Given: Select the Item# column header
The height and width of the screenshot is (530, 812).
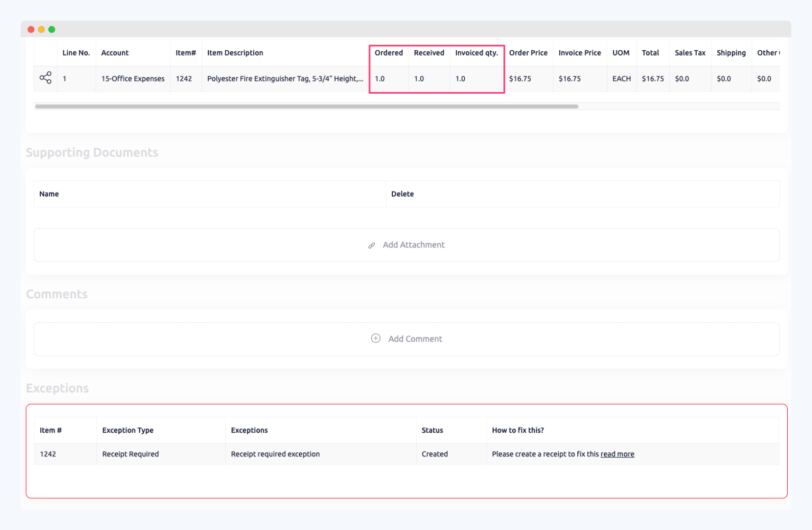Looking at the screenshot, I should click(186, 52).
